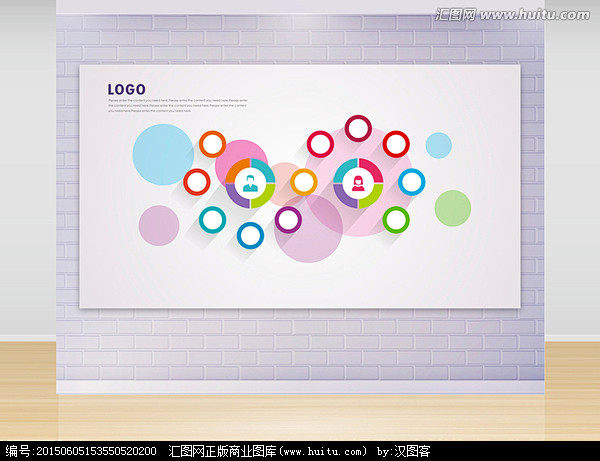Select the red ring left of the male avatar
Image resolution: width=600 pixels, height=461 pixels.
tap(197, 182)
